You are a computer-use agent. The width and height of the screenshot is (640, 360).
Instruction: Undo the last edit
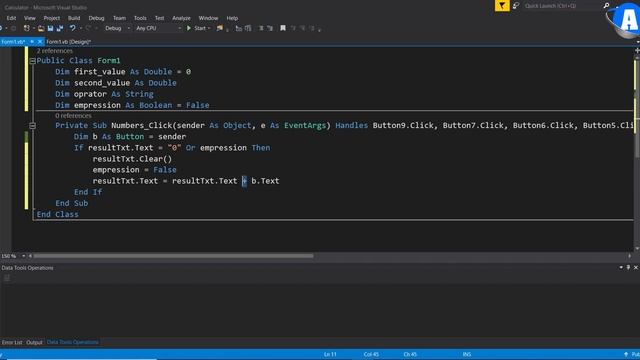click(x=73, y=28)
